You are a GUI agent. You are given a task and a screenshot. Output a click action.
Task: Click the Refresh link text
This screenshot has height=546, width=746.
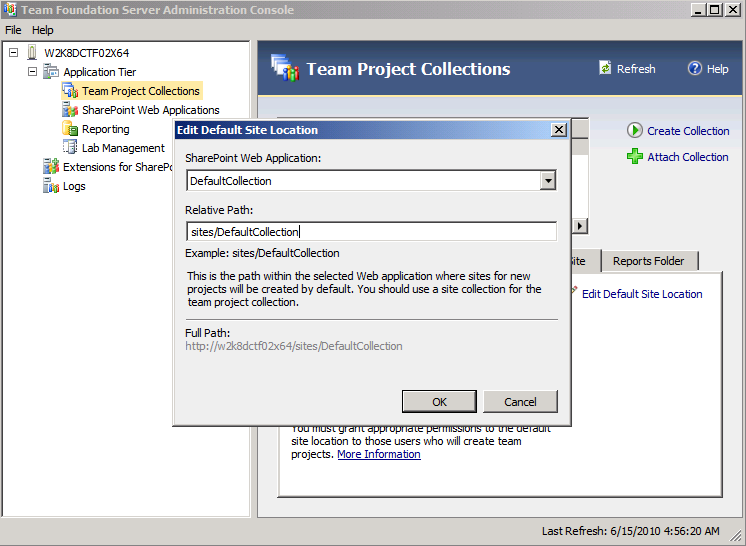(636, 69)
